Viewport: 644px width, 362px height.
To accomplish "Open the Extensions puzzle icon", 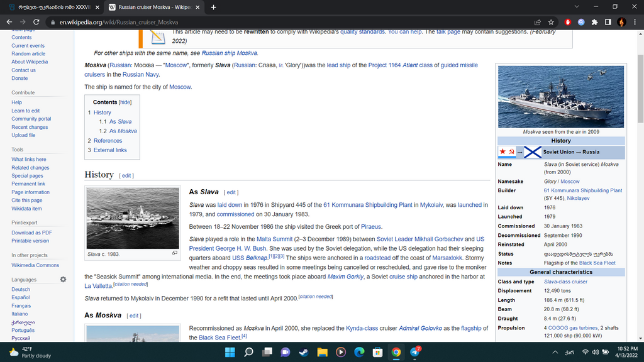I will 594,22.
